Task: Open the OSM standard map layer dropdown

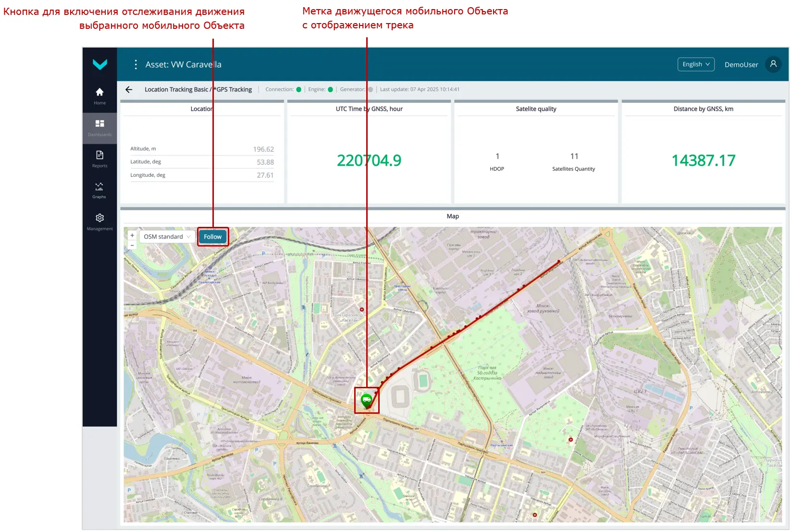Action: tap(167, 236)
